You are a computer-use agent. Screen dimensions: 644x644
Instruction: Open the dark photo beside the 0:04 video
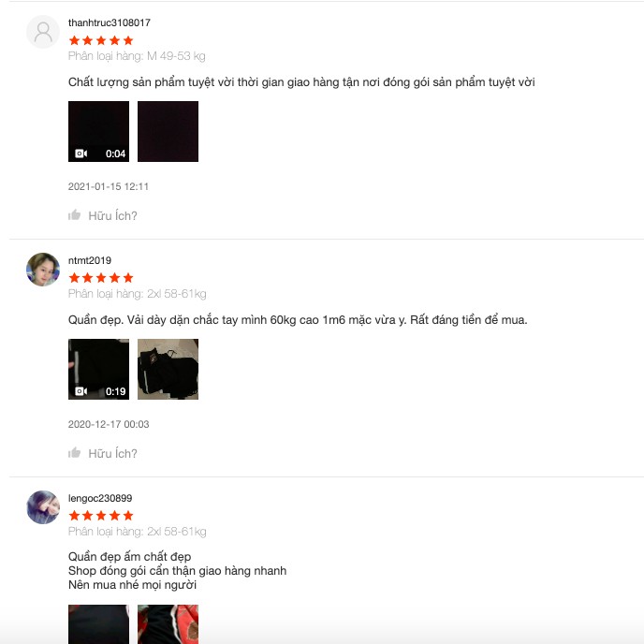click(168, 131)
